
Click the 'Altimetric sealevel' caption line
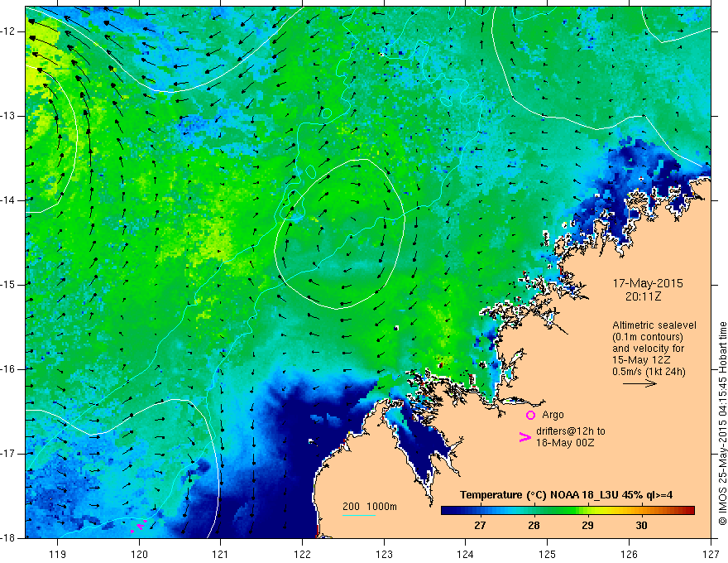click(654, 325)
